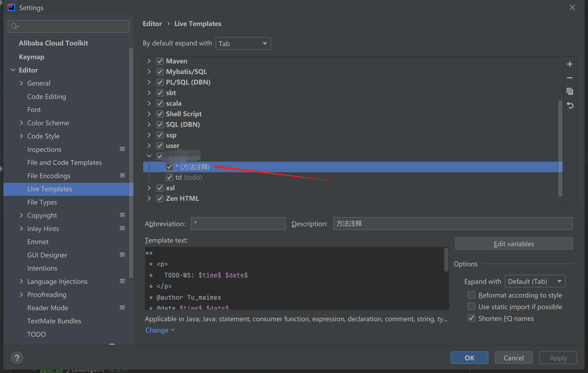Viewport: 588px width, 373px height.
Task: Select the Editor menu item
Action: [x=27, y=70]
